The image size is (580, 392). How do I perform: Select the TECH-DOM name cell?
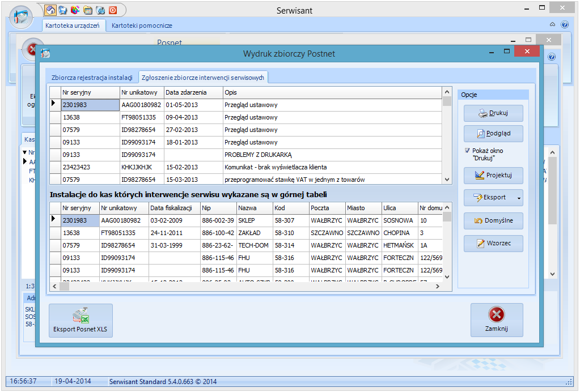[x=255, y=245]
